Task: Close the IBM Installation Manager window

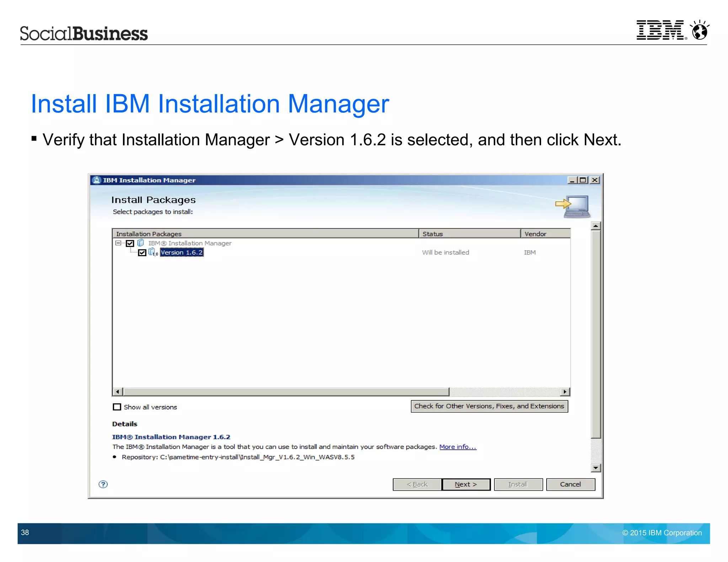Action: coord(594,180)
